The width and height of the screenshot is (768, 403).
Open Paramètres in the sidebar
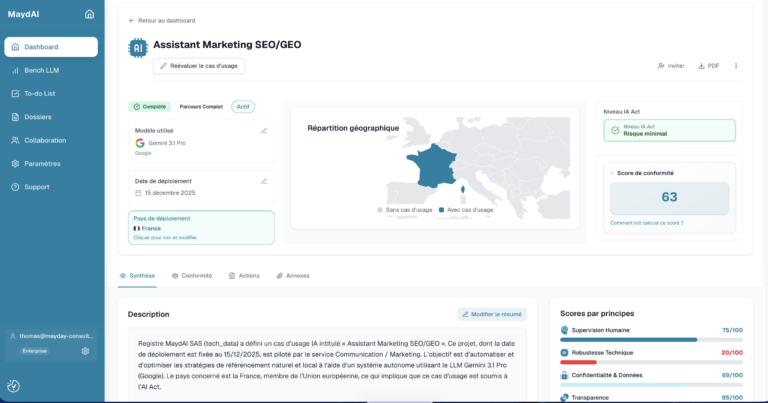point(51,164)
